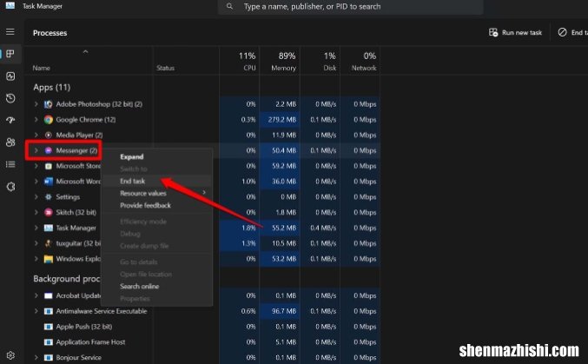Click the Google Chrome app icon
This screenshot has width=588, height=364.
pos(49,120)
